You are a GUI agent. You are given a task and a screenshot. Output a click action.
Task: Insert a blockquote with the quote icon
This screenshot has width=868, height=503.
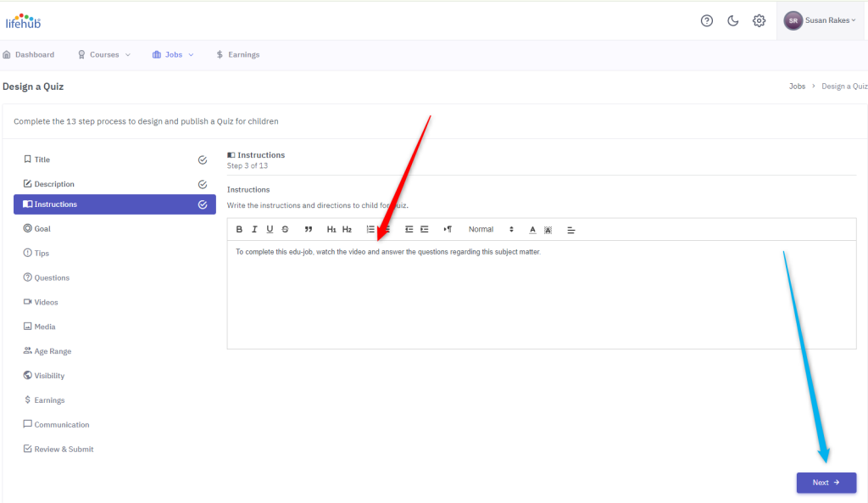tap(309, 229)
